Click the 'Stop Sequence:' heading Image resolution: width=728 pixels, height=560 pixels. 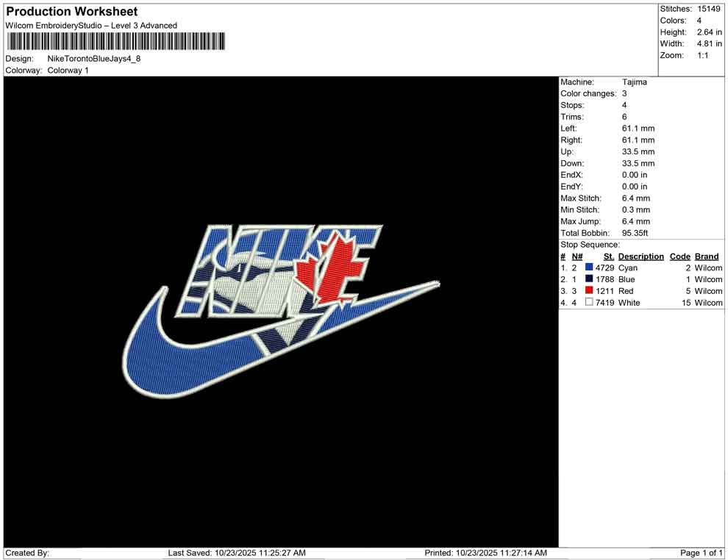[x=590, y=245]
